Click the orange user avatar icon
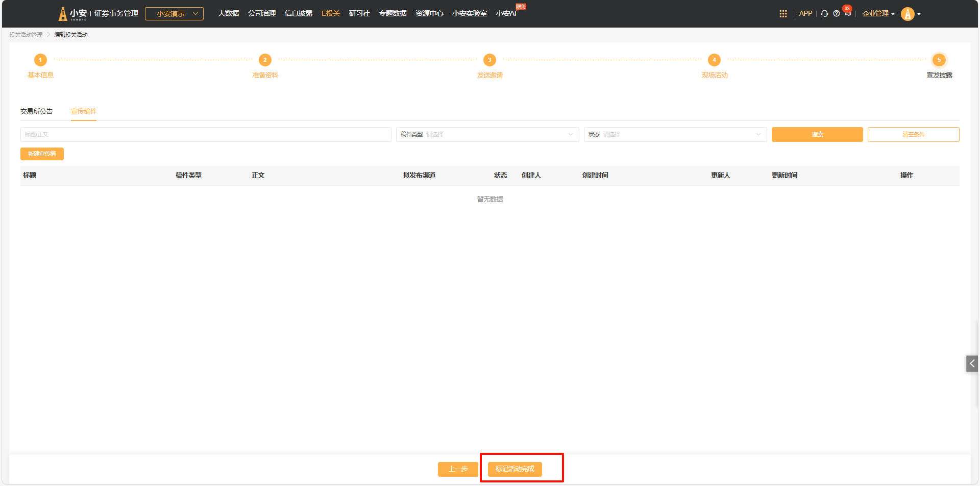Image resolution: width=980 pixels, height=486 pixels. (908, 14)
